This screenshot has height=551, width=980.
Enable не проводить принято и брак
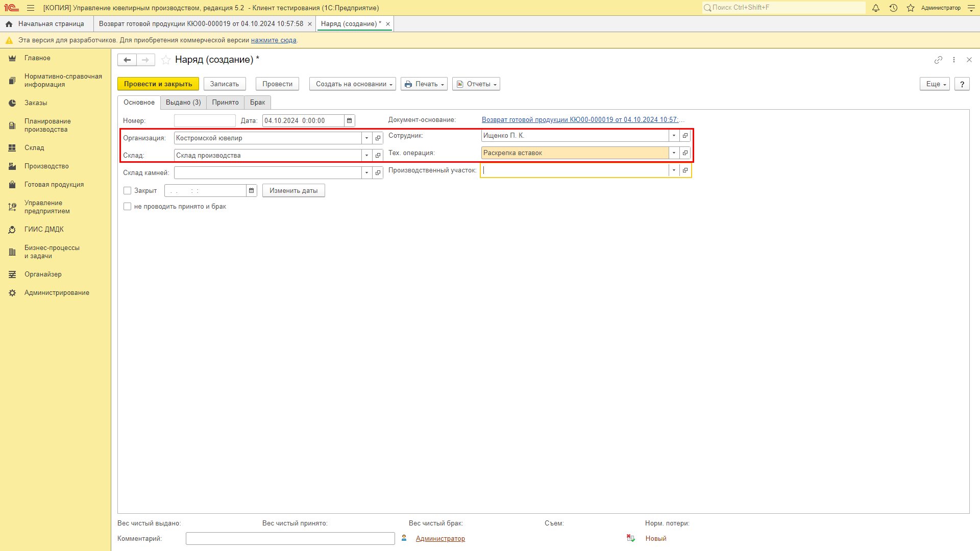pyautogui.click(x=128, y=207)
